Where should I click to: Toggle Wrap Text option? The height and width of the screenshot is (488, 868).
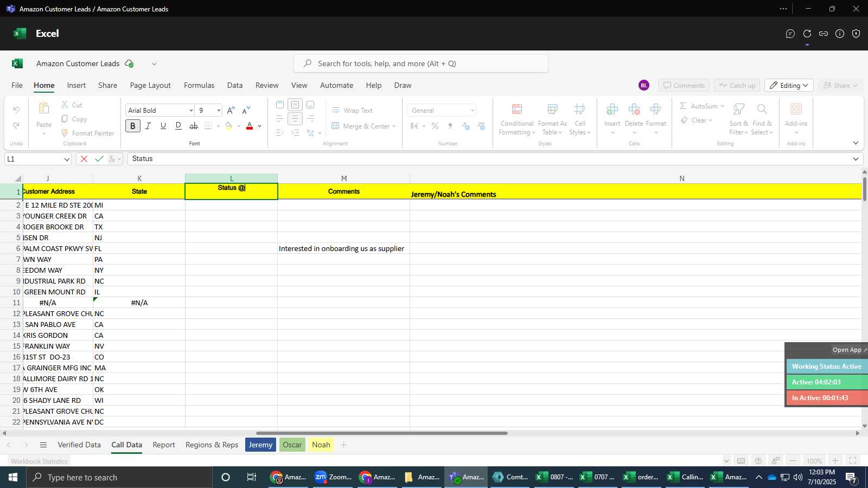pyautogui.click(x=352, y=111)
